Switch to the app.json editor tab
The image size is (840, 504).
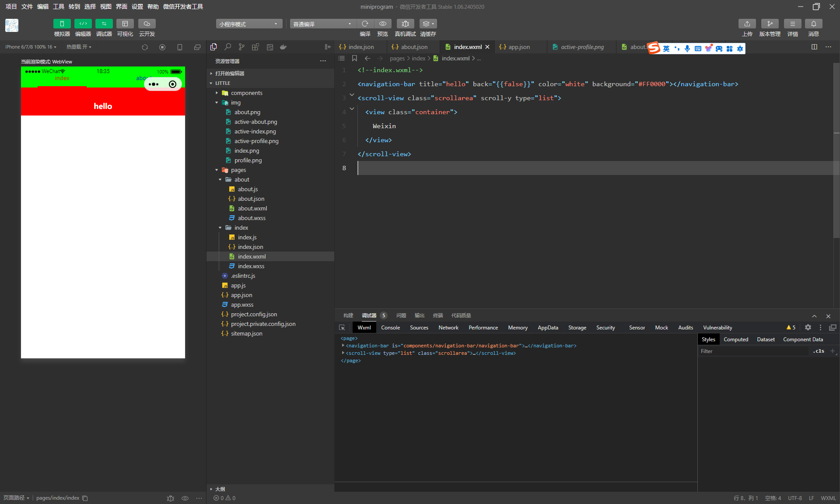tap(519, 47)
